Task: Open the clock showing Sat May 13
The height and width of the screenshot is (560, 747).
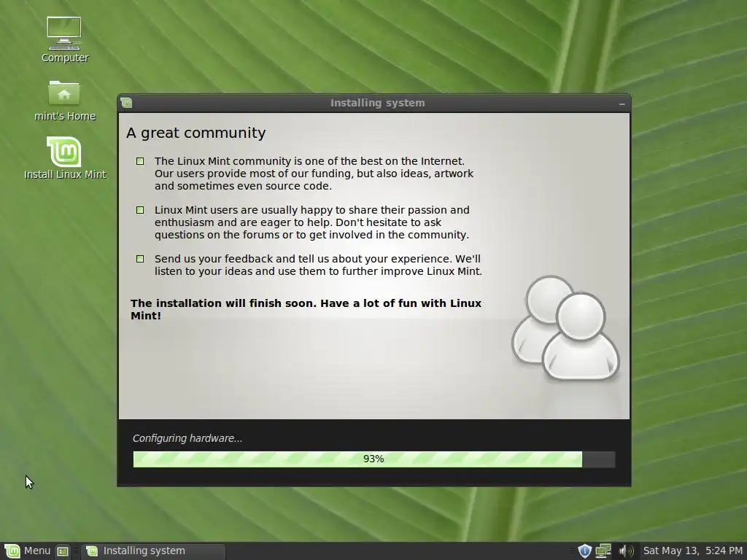Action: [x=692, y=551]
